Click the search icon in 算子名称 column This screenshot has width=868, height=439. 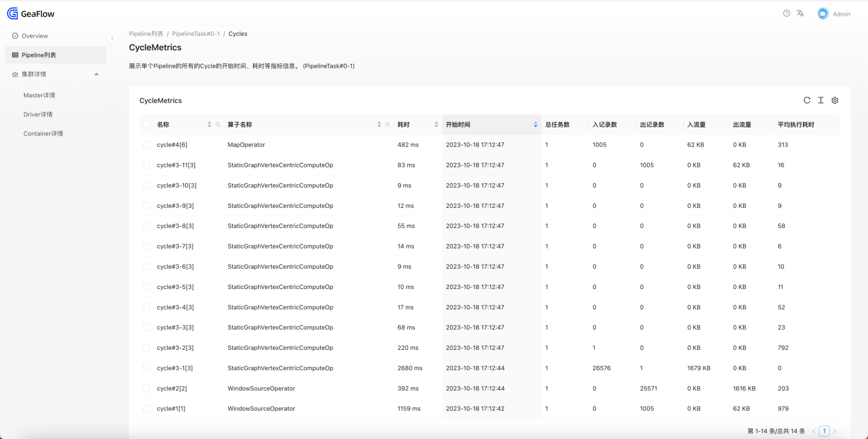[x=388, y=125]
